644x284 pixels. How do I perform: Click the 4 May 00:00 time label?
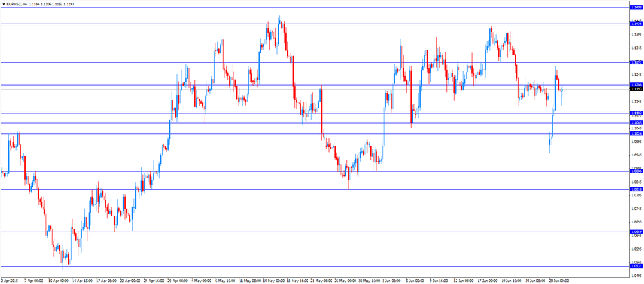[x=201, y=281]
